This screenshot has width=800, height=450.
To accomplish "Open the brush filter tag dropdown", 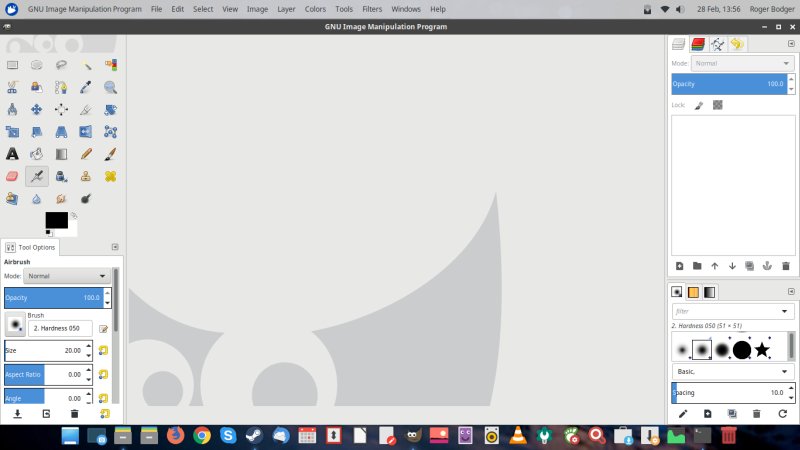I will pyautogui.click(x=784, y=311).
